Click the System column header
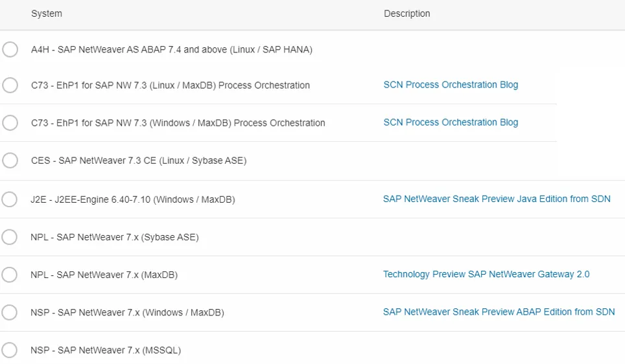Screen dimensions: 625x364 click(x=47, y=14)
